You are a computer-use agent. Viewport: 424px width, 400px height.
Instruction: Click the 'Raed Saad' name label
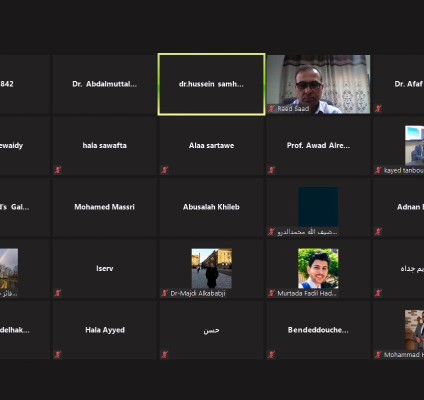(293, 109)
